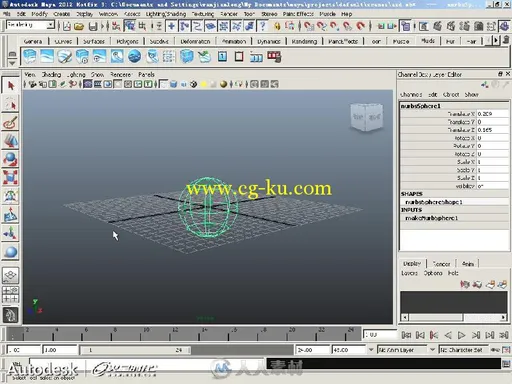
Task: Choose the Move tool in toolbox
Action: (x=10, y=141)
